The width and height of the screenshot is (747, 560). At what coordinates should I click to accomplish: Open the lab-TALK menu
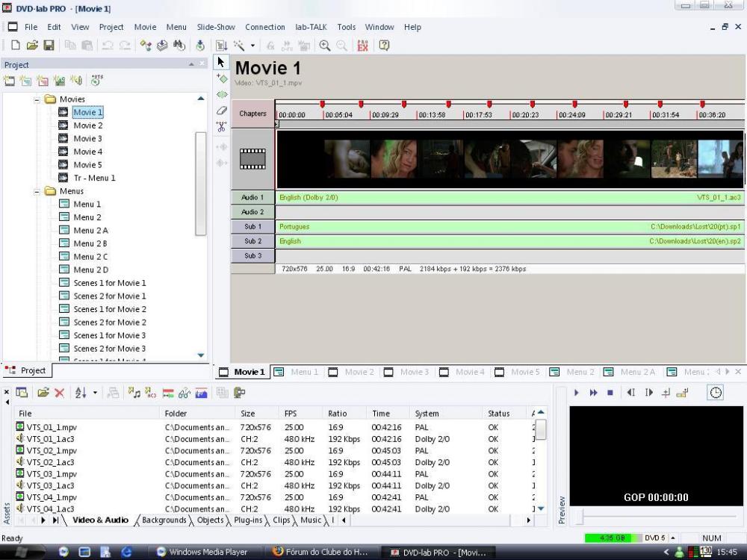[311, 27]
